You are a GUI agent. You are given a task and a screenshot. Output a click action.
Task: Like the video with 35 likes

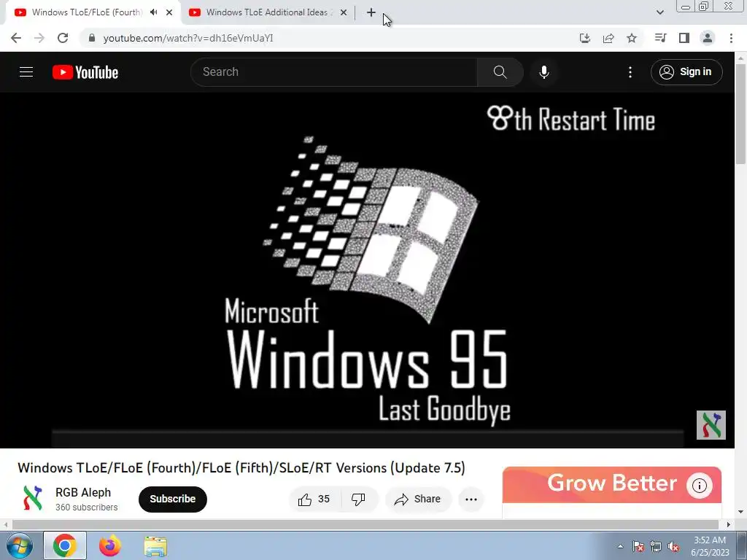click(314, 499)
